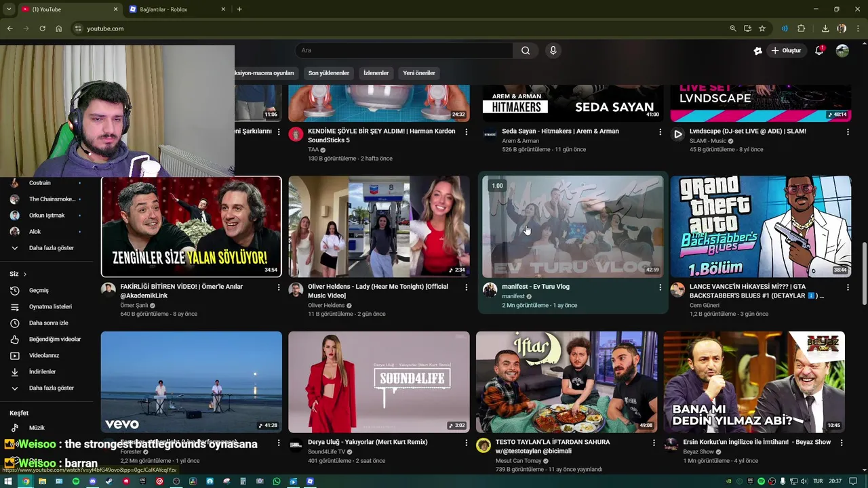This screenshot has height=488, width=868.
Task: Open The Chainsmokers subscription in sidebar
Action: click(x=47, y=199)
